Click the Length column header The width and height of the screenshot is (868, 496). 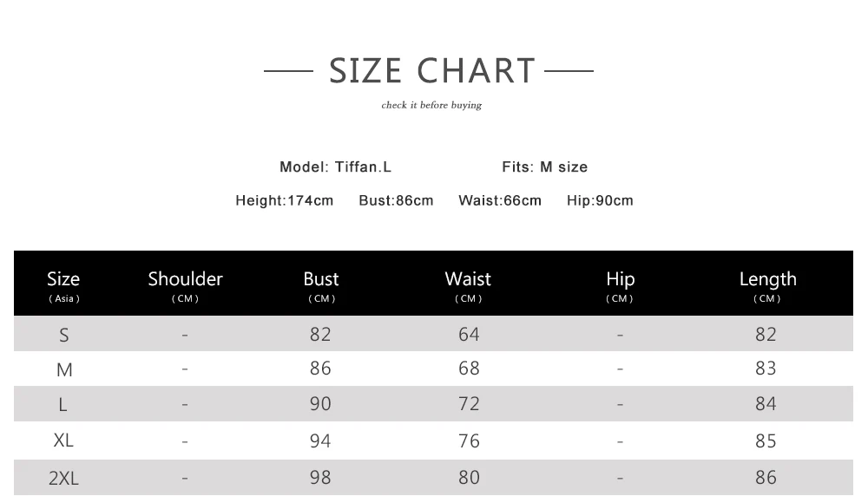pyautogui.click(x=768, y=286)
